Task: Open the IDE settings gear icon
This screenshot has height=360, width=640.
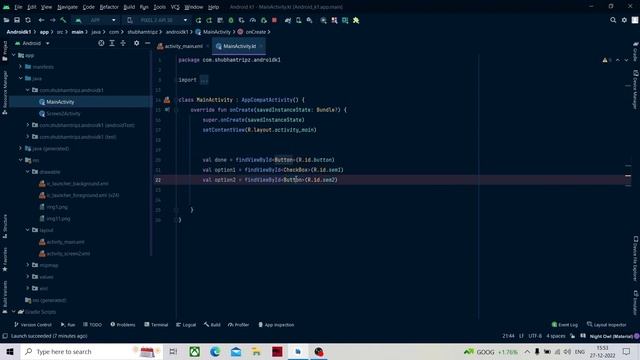Action: [x=624, y=20]
